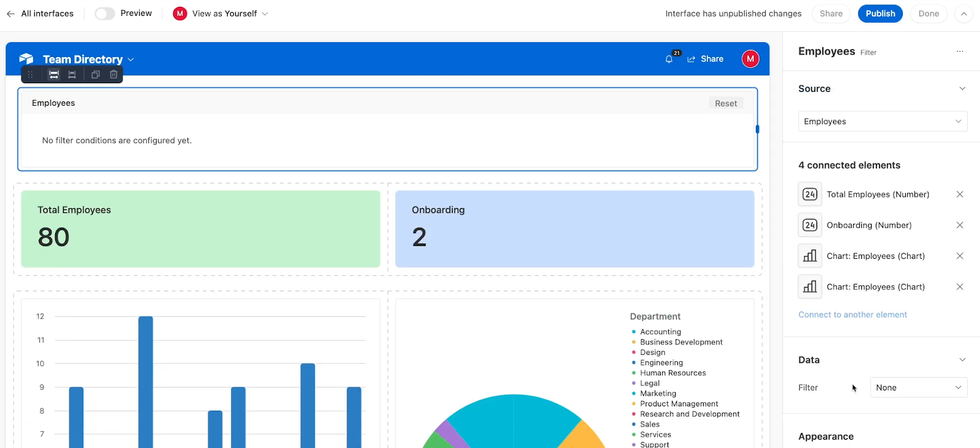
Task: Select the Total Employees number card
Action: pos(200,229)
